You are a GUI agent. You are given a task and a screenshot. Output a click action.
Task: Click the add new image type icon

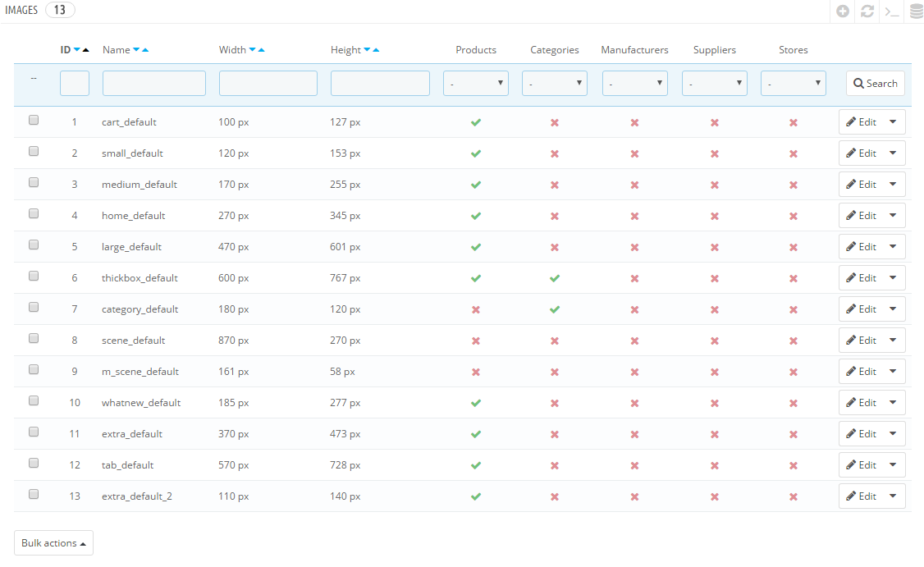(x=843, y=11)
